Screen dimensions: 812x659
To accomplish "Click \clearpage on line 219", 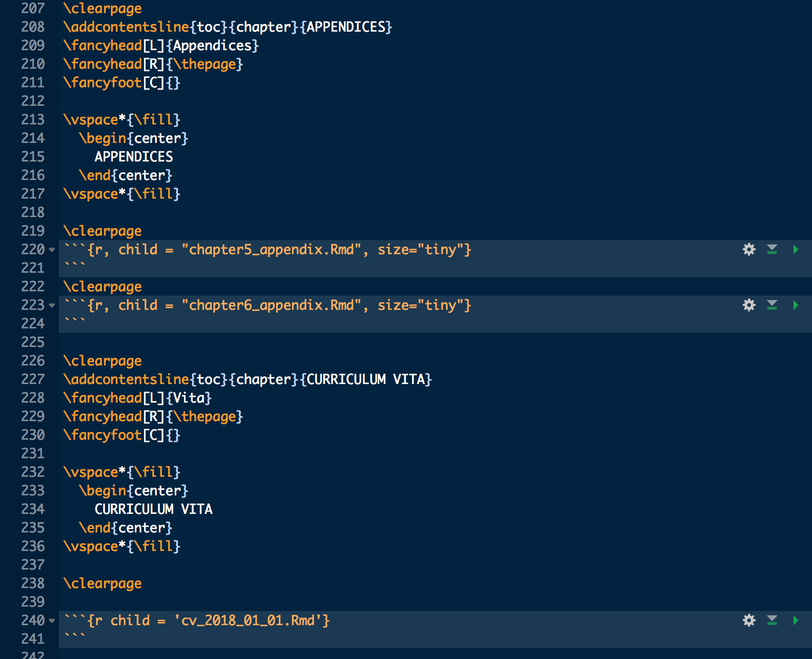I will pyautogui.click(x=103, y=231).
